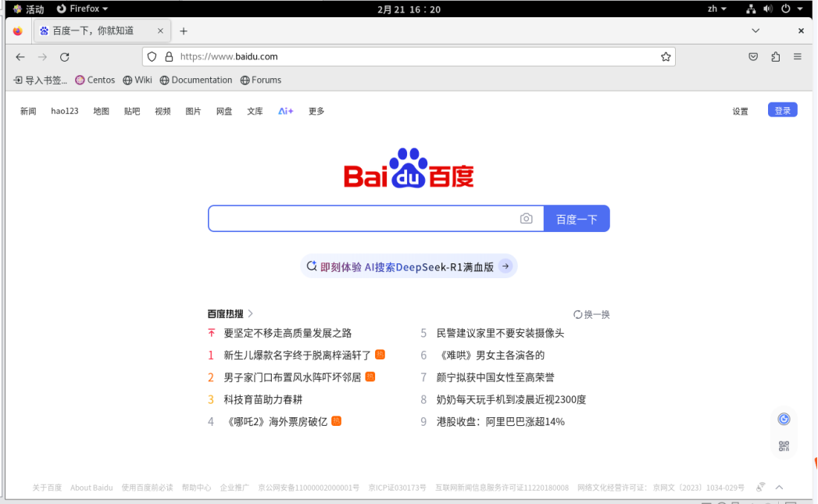Screen dimensions: 818x504
Task: Click the pinned top arrow icon in the hot search list
Action: pos(211,333)
